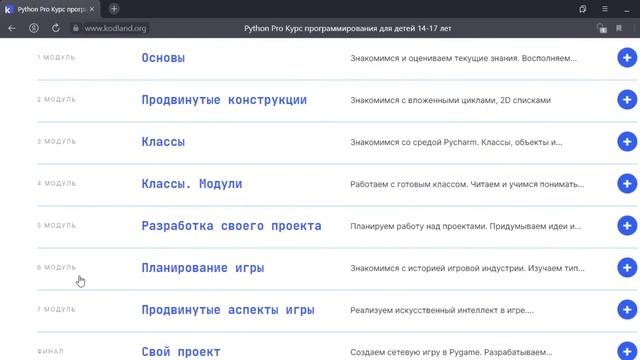Expand Планирование игры plus button
Image resolution: width=640 pixels, height=360 pixels.
coord(627,268)
